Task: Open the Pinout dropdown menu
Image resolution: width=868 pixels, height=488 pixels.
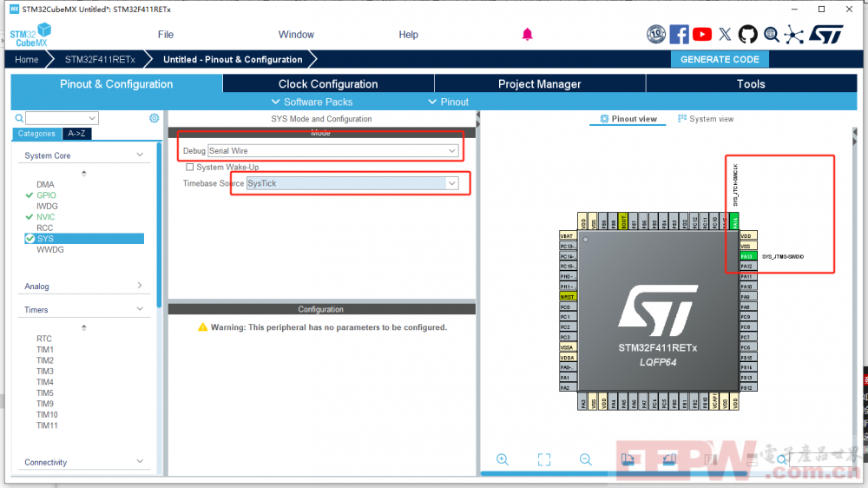Action: point(449,102)
